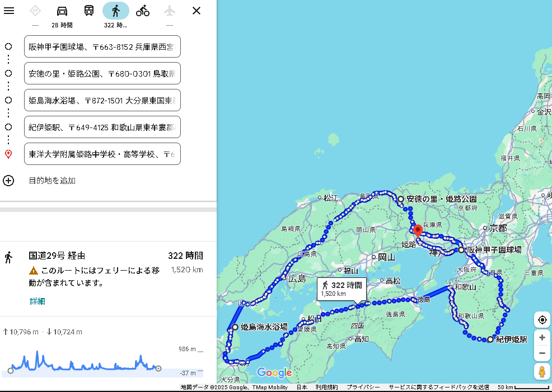Click the 阪神甲子園球場 map waypoint marker
Image resolution: width=552 pixels, height=392 pixels.
(461, 250)
